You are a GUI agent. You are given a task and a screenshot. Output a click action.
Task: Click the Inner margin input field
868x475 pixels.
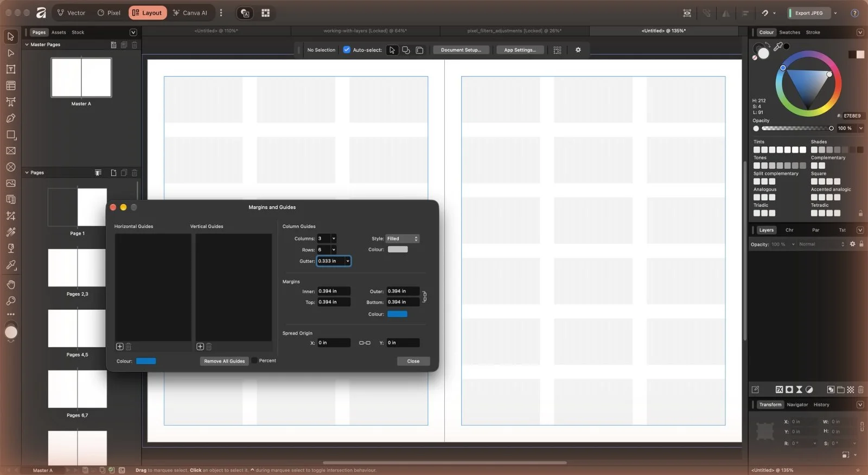click(x=334, y=291)
